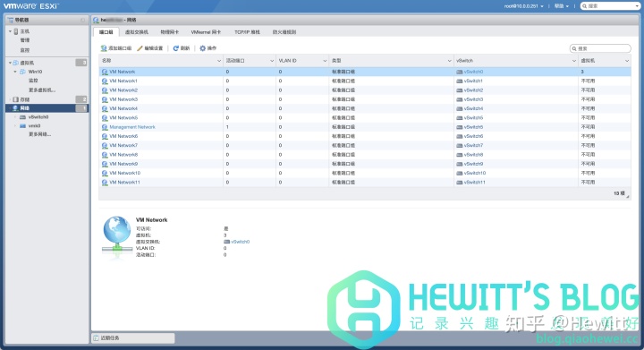The image size is (644, 350).
Task: Expand the vSwitch0 node in navigator
Action: (15, 117)
